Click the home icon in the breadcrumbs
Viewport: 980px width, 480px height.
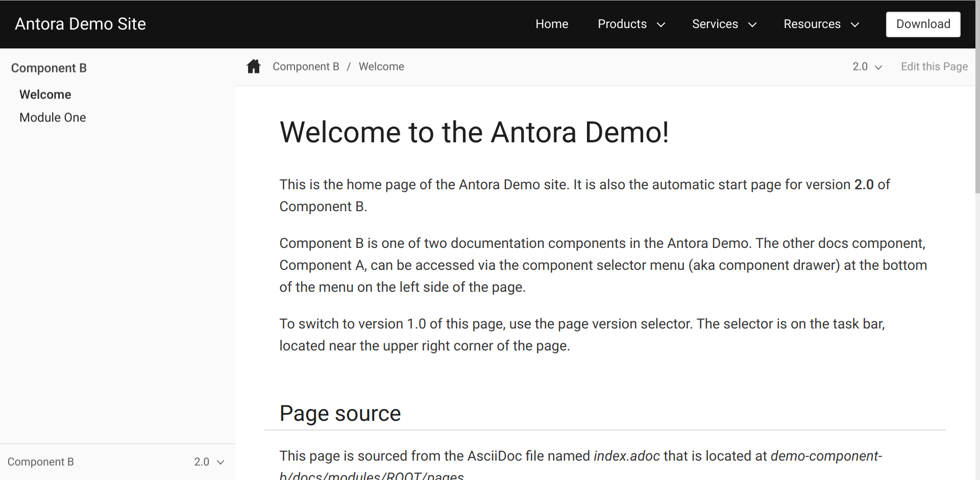pos(254,66)
